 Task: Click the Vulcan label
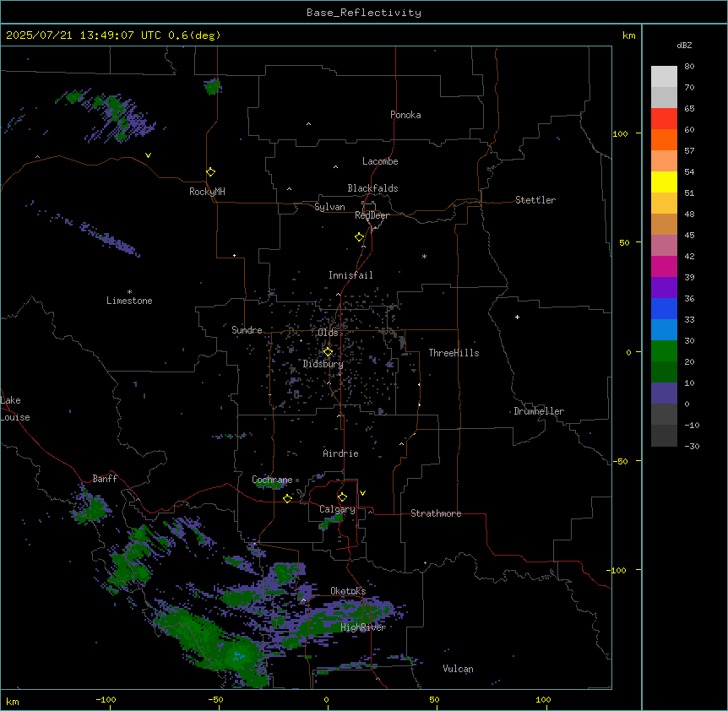click(x=459, y=669)
